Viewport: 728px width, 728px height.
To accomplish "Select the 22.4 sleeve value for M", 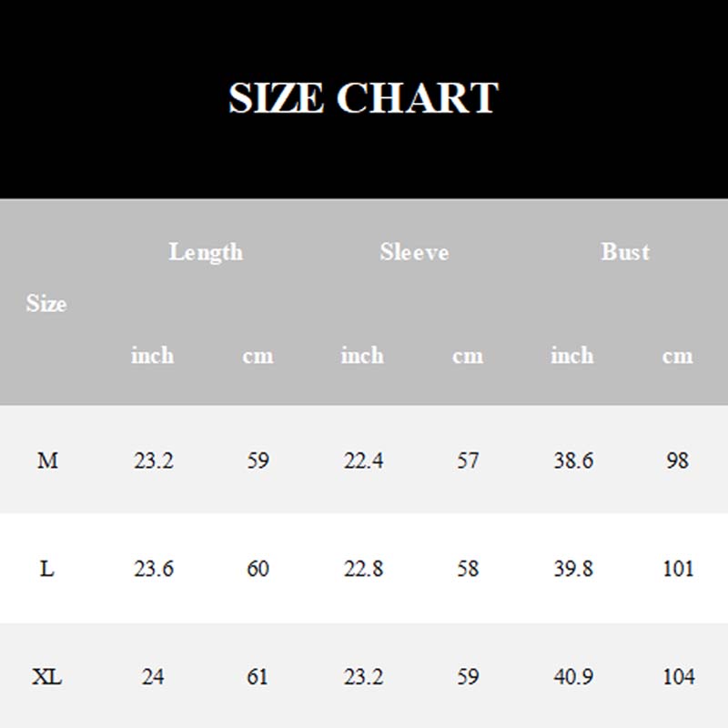I will point(363,460).
